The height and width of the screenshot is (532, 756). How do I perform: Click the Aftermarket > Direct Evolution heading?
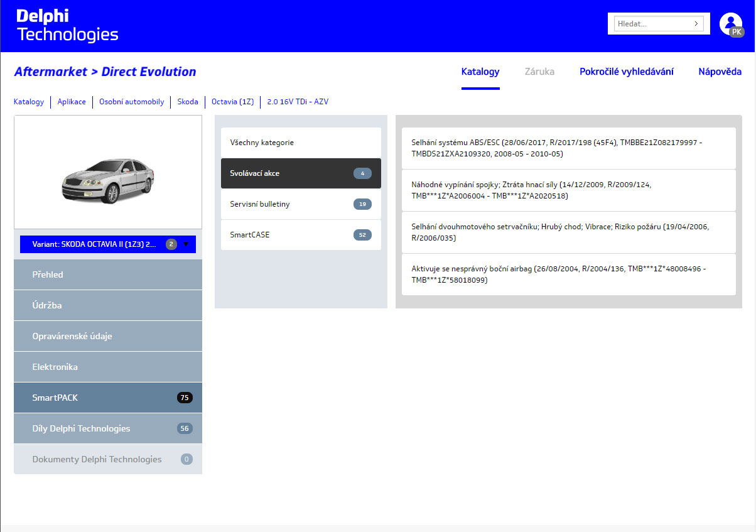point(105,72)
